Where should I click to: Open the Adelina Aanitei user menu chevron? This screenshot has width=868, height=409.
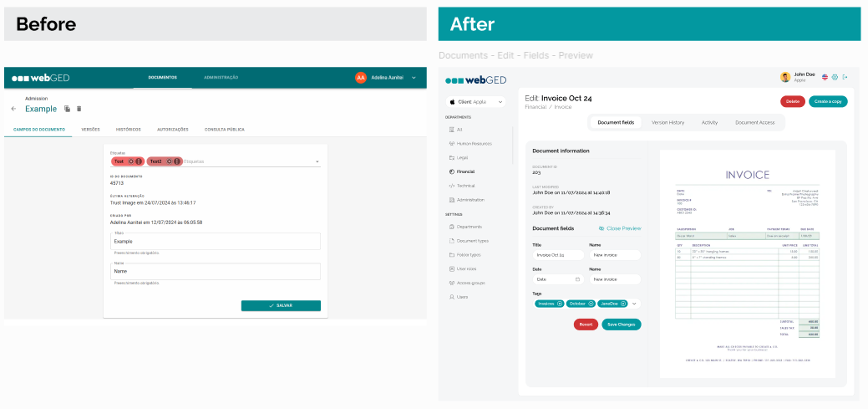pos(414,78)
